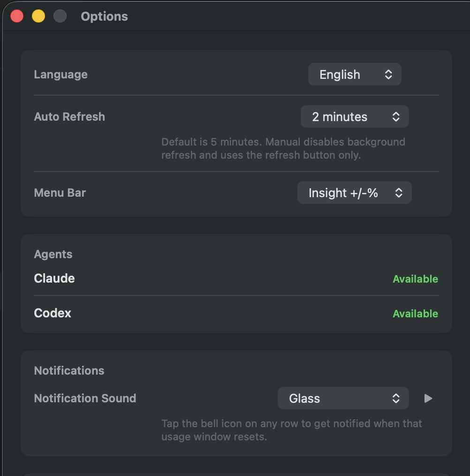The image size is (470, 476).
Task: Open the Menu Bar display mode selector
Action: [x=355, y=192]
